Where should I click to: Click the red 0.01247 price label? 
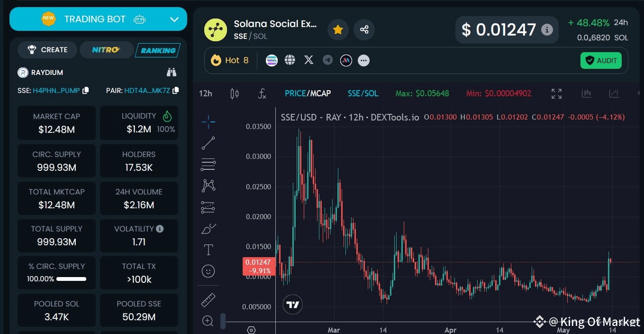click(259, 266)
